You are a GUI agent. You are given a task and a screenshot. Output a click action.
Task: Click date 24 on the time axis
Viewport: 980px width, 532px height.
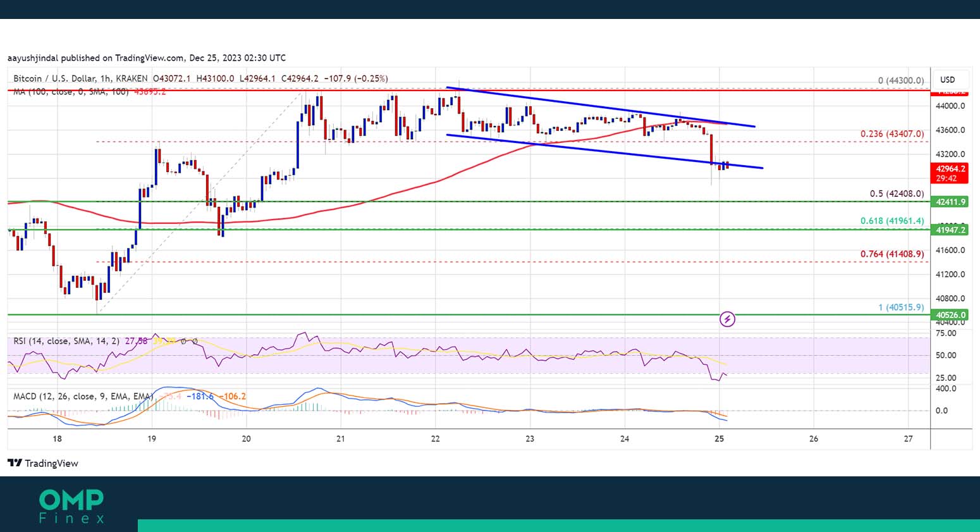[625, 438]
